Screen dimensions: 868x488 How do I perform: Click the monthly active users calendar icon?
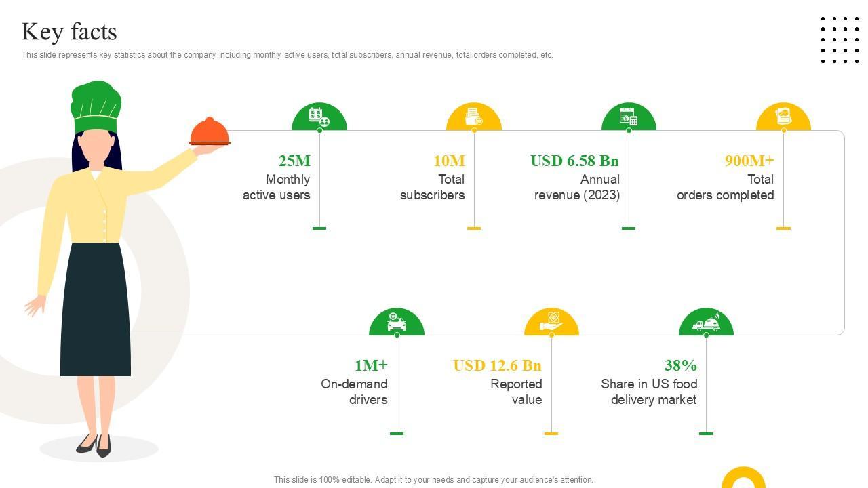[319, 117]
